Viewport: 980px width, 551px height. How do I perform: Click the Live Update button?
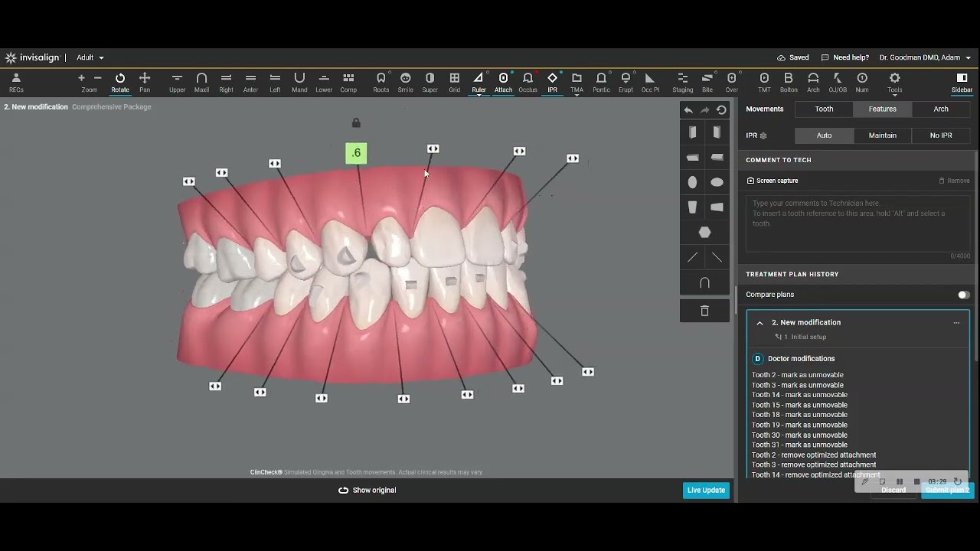[x=706, y=491]
